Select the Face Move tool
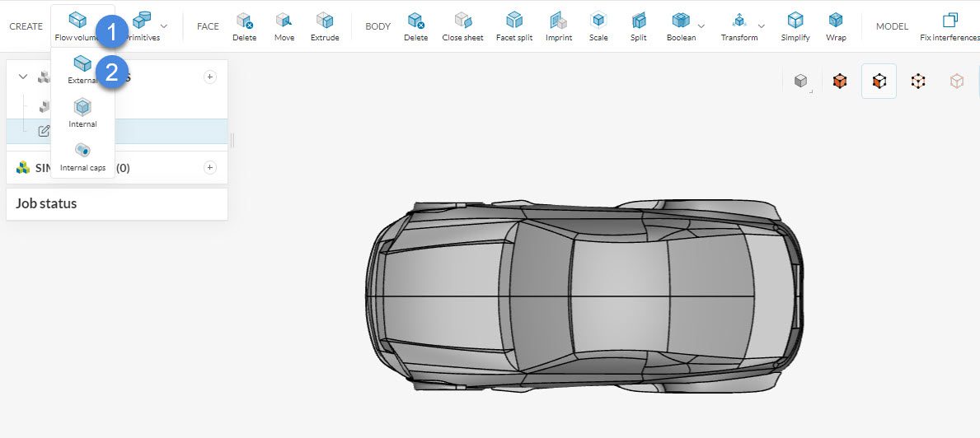 tap(284, 26)
